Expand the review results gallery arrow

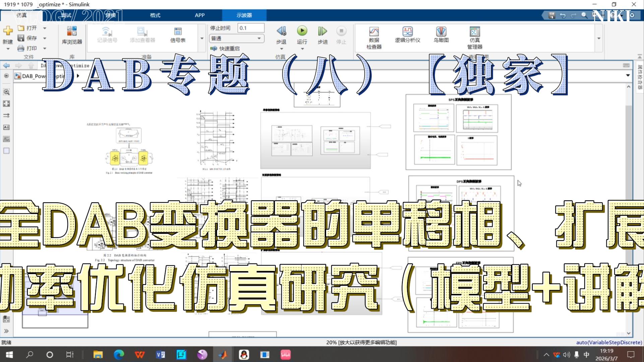(599, 39)
